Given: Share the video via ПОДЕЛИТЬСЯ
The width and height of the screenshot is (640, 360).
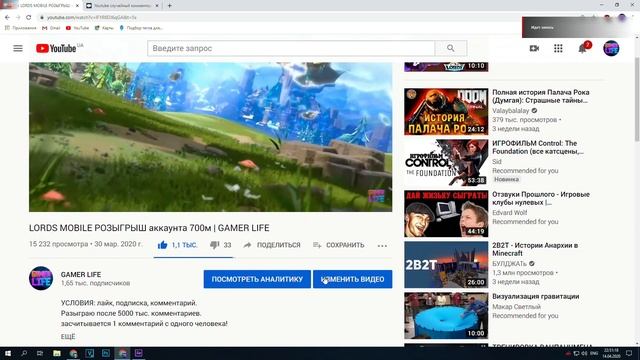Looking at the screenshot, I should (272, 245).
